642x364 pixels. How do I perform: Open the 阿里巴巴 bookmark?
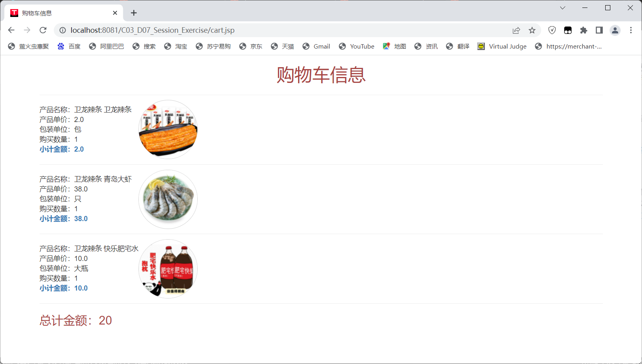[x=106, y=46]
